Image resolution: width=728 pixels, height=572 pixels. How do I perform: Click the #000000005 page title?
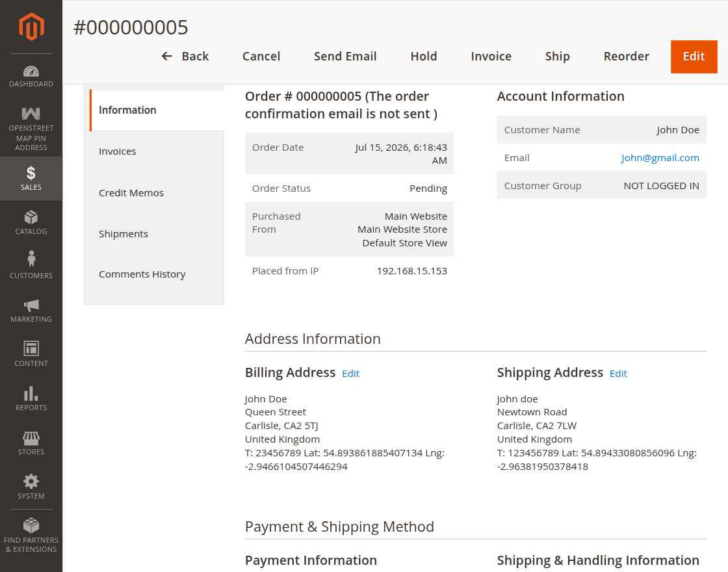(131, 27)
